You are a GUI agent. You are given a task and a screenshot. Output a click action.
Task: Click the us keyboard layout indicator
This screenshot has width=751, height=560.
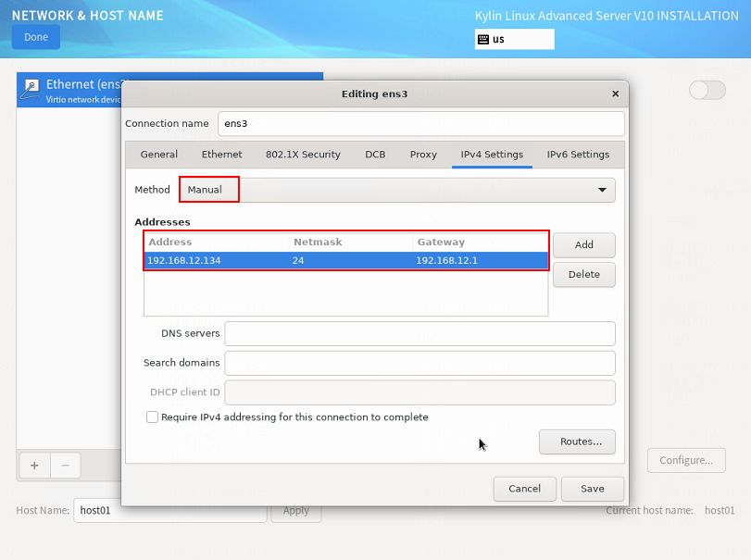click(514, 39)
